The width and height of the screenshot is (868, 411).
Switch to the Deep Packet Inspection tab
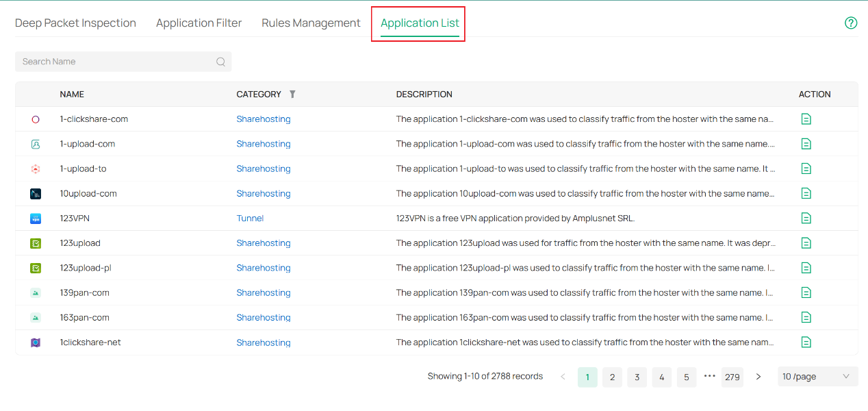[x=75, y=23]
